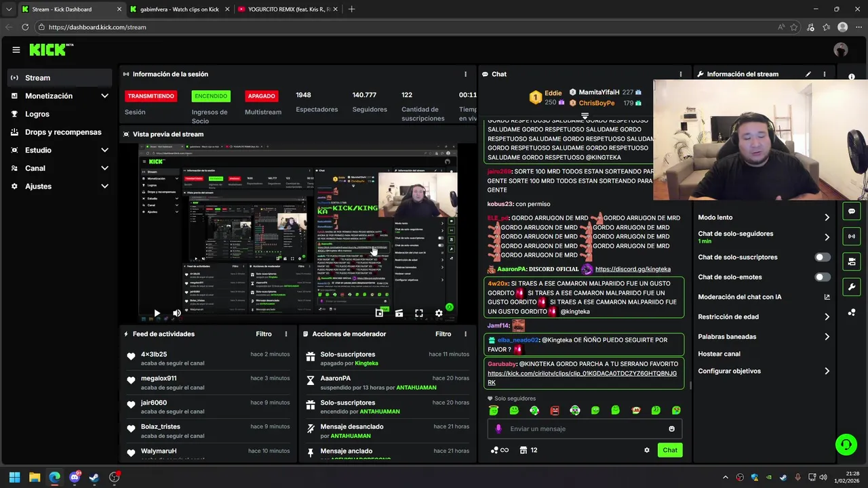Mute the stream preview volume

click(x=177, y=313)
